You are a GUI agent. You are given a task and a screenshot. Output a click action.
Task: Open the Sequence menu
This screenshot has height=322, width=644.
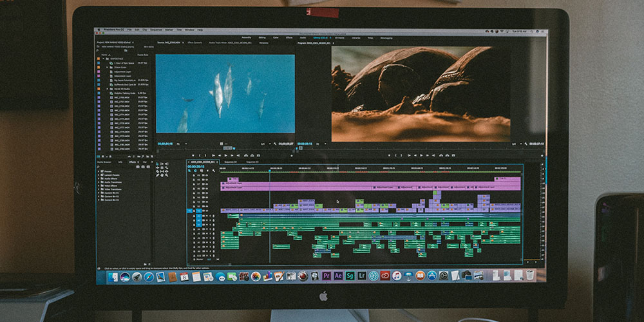tap(156, 30)
